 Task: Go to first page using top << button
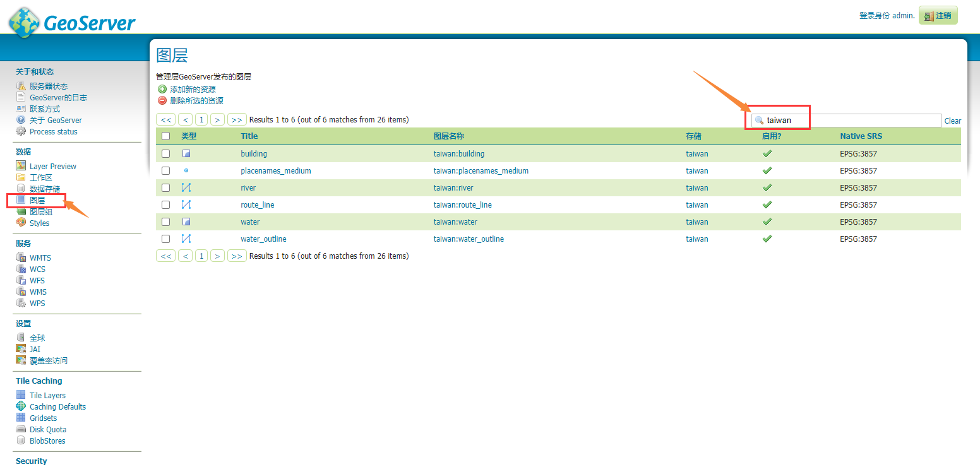pyautogui.click(x=165, y=119)
